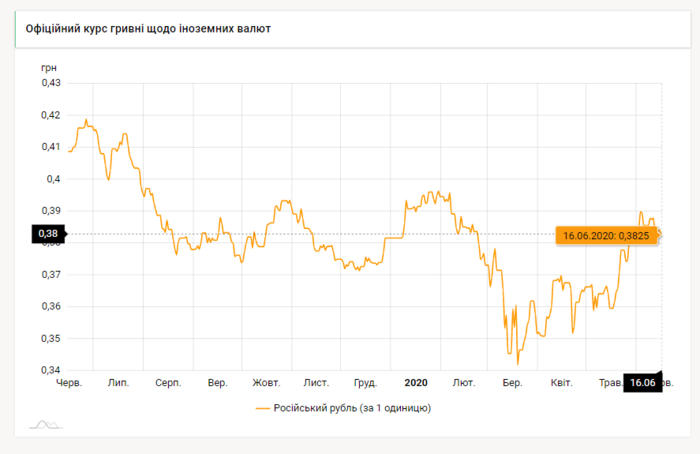Image resolution: width=700 pixels, height=454 pixels.
Task: Click the 0,34 value on the vertical axis
Action: coord(50,370)
